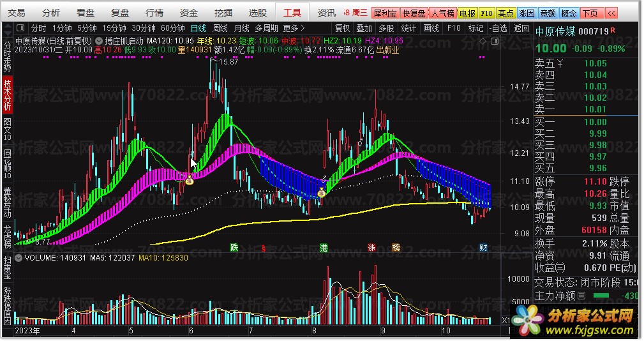Select the 选股 tab
644x341 pixels.
click(x=258, y=13)
